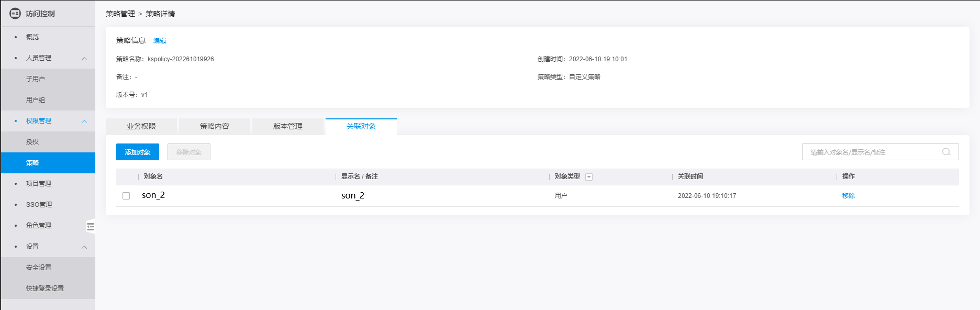Viewport: 980px width, 310px height.
Task: Switch to the 策略内容 tab
Action: 215,126
